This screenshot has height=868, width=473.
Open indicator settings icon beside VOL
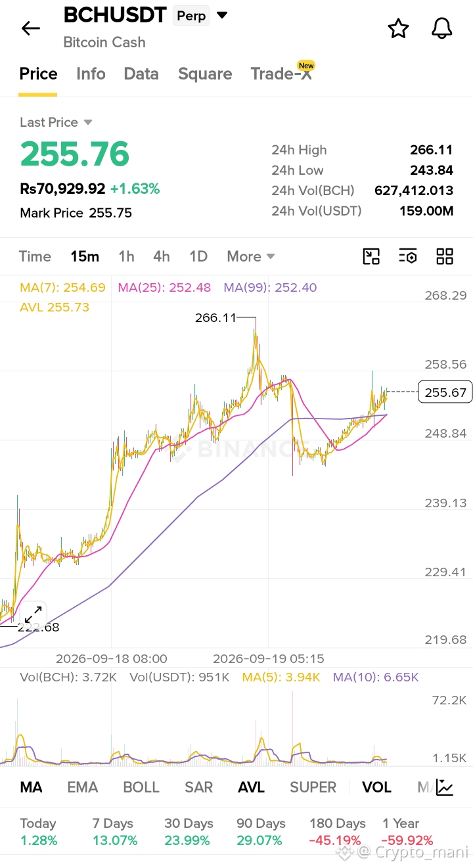coord(445,787)
